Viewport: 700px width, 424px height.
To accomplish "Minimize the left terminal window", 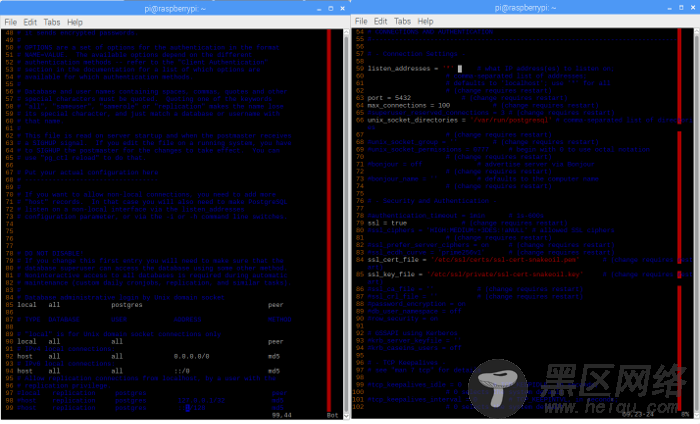I will [319, 9].
